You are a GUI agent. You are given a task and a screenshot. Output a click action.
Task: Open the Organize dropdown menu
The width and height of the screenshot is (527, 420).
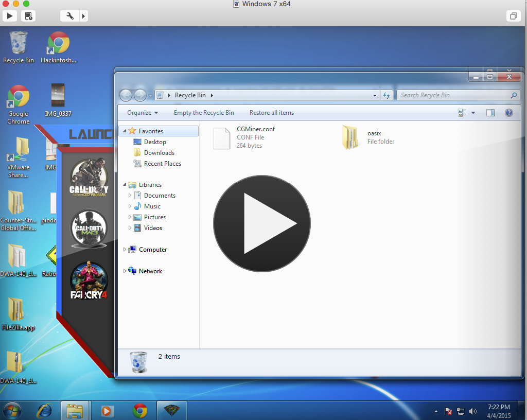(143, 113)
